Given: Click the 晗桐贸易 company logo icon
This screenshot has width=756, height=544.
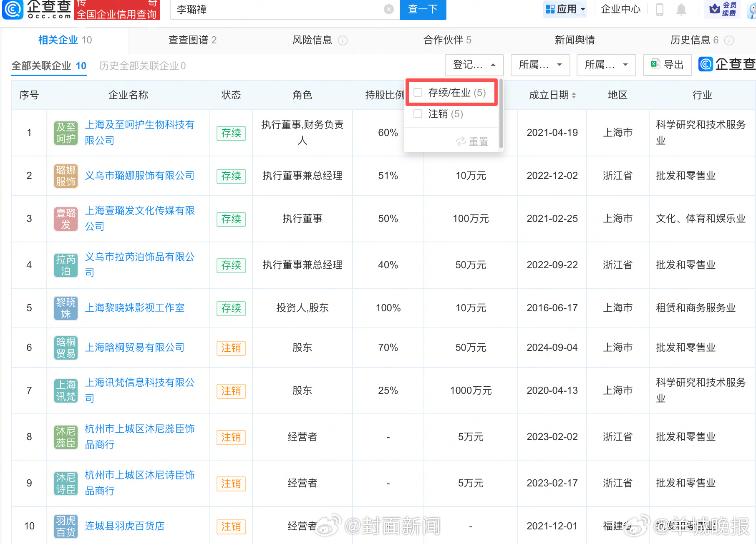Looking at the screenshot, I should point(66,348).
